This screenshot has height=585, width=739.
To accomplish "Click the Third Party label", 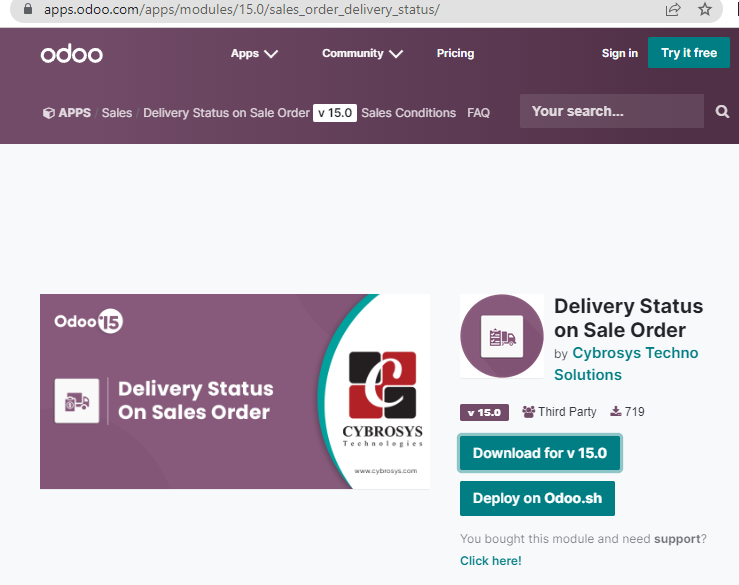I will click(567, 412).
